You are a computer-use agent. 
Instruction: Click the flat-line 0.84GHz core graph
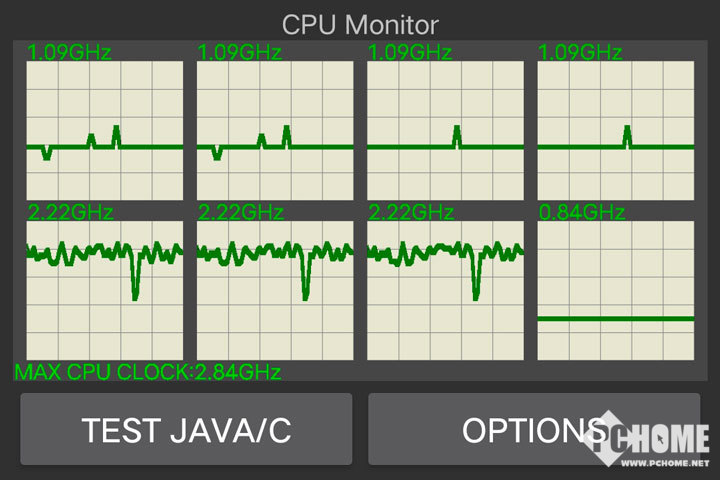(616, 291)
